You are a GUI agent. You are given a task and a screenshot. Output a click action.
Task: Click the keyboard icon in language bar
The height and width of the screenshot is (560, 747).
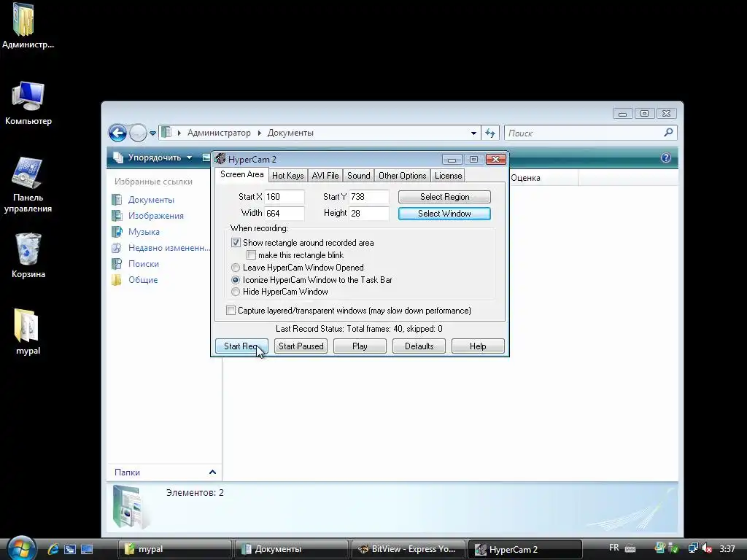630,548
